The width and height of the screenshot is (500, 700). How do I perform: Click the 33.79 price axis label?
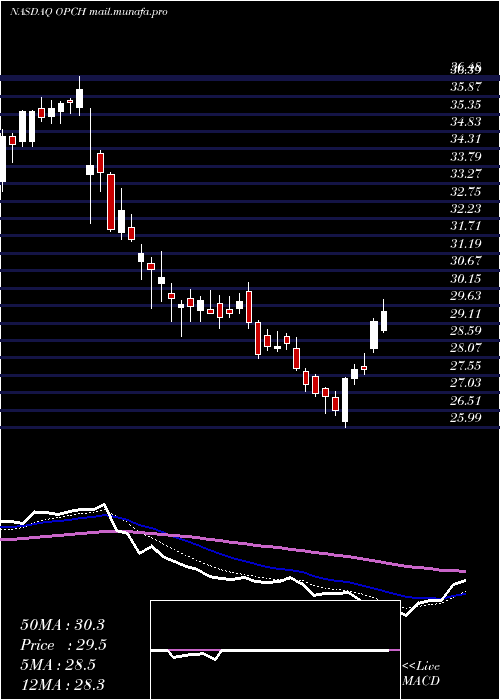[x=465, y=157]
